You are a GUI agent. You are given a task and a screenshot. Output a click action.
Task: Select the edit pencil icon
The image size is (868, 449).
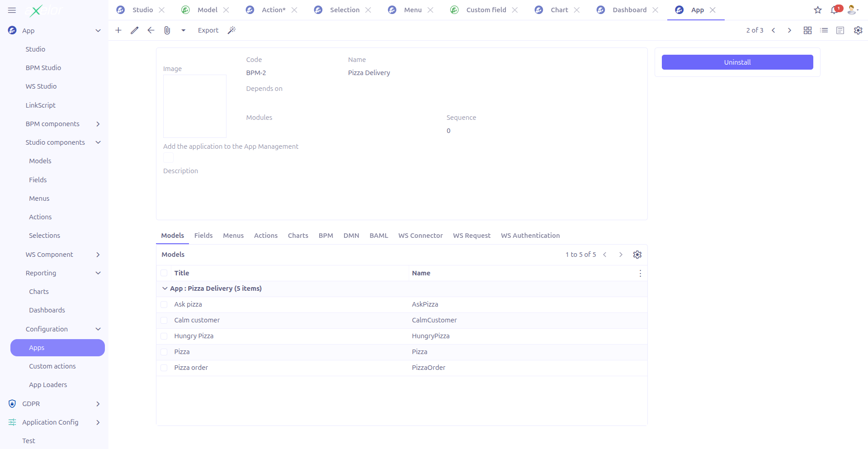[x=134, y=30]
